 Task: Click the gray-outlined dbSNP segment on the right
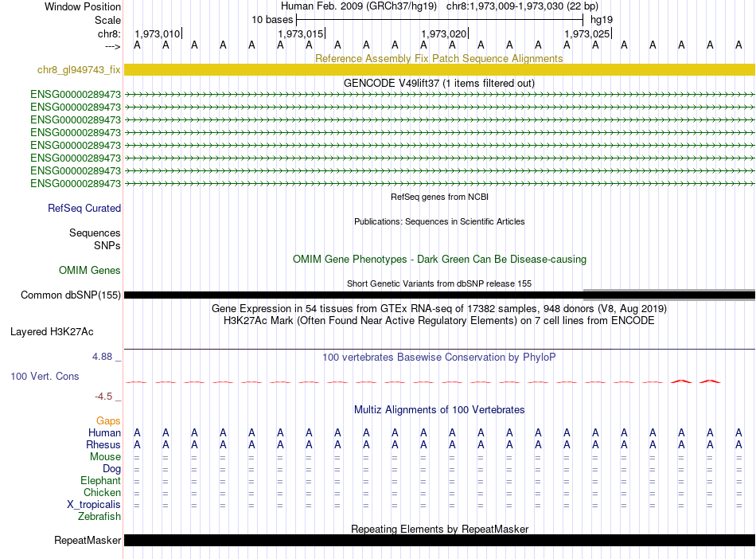[x=669, y=295]
